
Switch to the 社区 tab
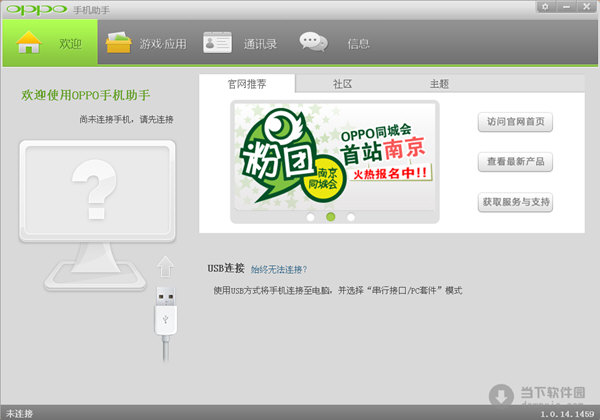342,84
